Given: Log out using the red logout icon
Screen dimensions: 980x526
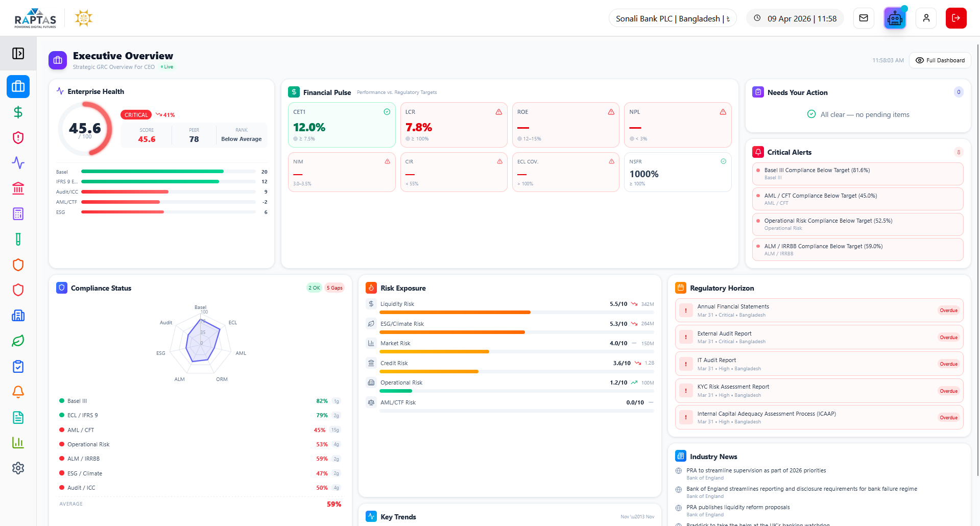Looking at the screenshot, I should click(955, 18).
